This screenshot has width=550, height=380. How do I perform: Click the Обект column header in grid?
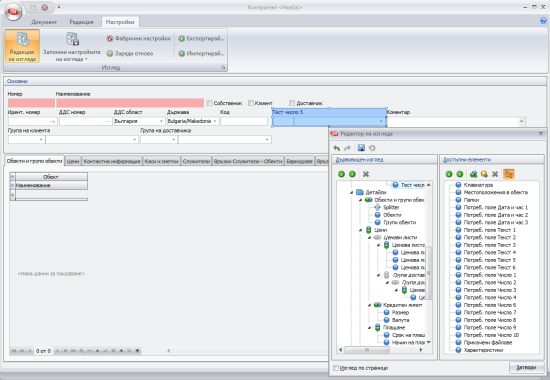coord(51,176)
